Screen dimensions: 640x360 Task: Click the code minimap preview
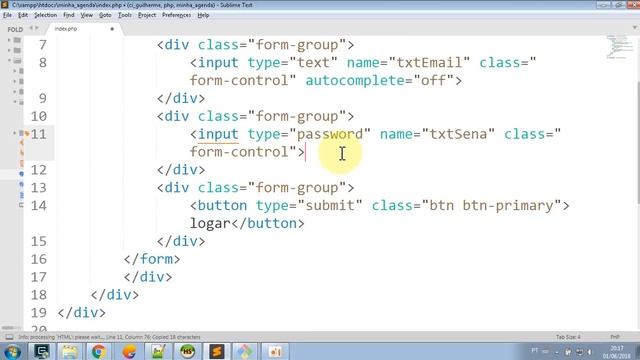tap(619, 47)
